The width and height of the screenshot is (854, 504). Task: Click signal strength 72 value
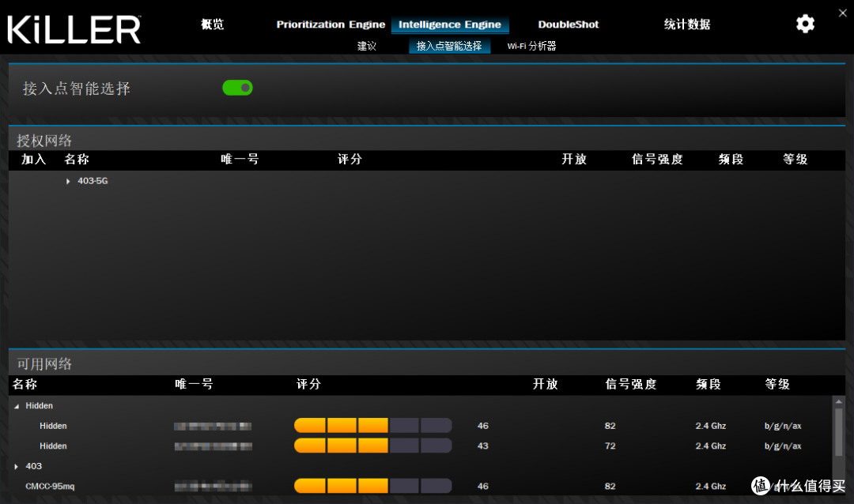click(610, 446)
